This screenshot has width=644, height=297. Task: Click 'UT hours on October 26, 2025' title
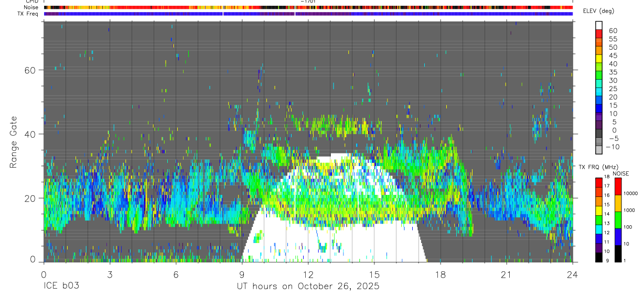[x=307, y=287]
